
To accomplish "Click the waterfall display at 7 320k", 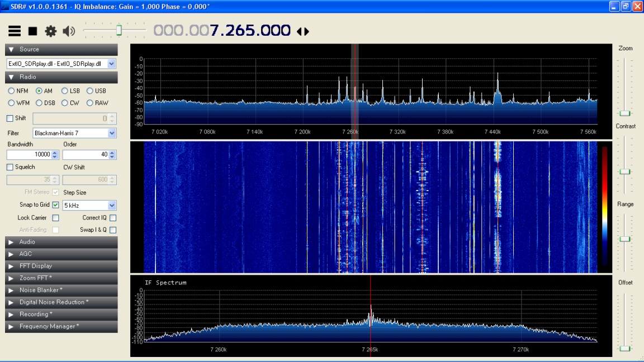I will coord(397,207).
